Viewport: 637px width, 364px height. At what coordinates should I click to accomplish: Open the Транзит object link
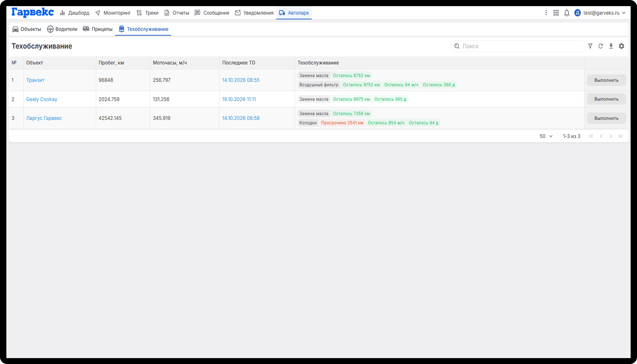coord(35,80)
